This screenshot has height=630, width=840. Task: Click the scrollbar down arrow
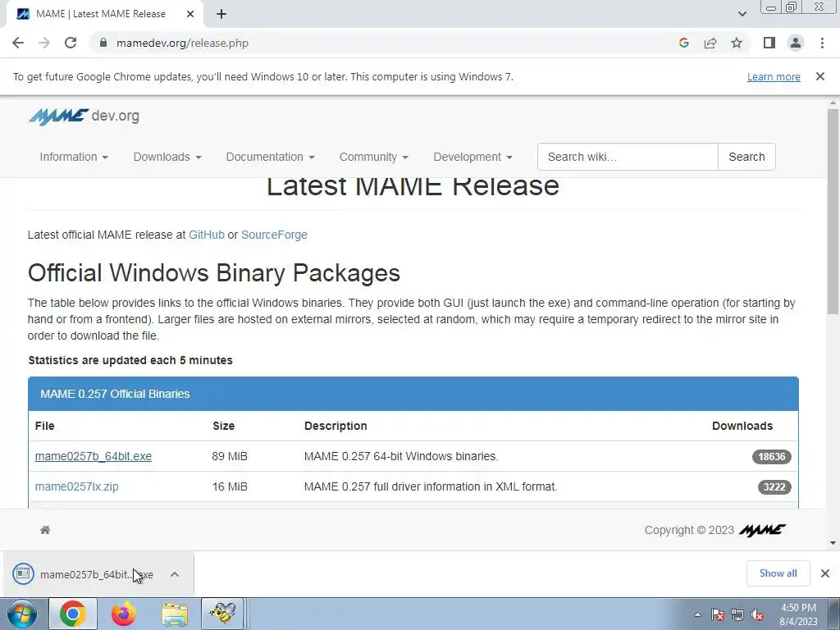tap(833, 543)
